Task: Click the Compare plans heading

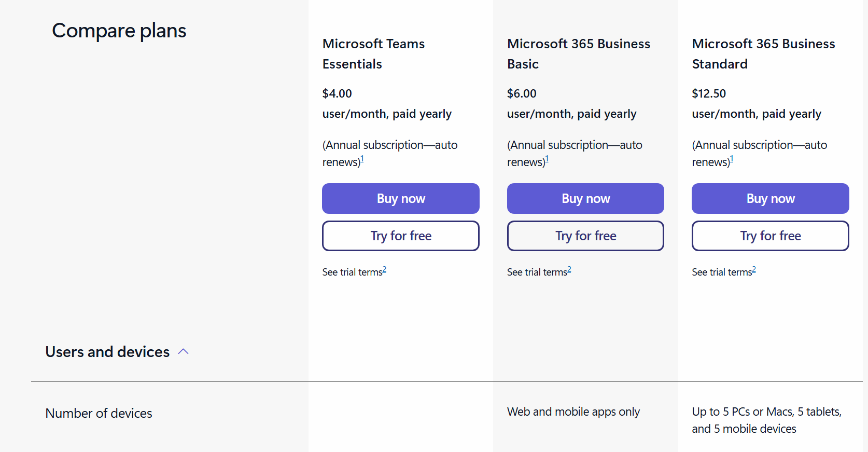Action: 119,31
